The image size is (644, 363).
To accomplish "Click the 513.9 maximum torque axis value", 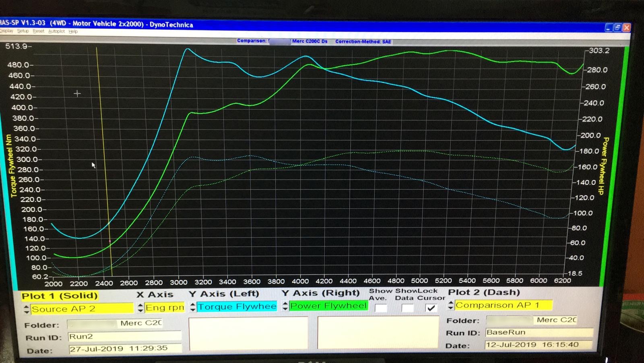I will coord(17,46).
